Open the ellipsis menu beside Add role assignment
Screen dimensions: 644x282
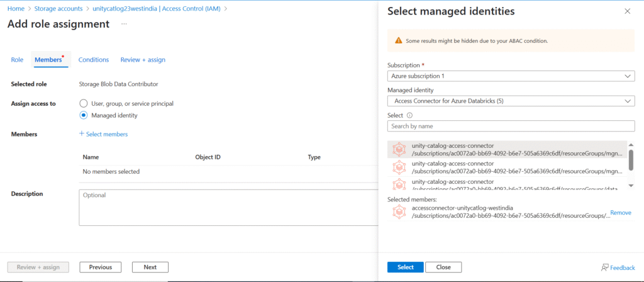[124, 25]
